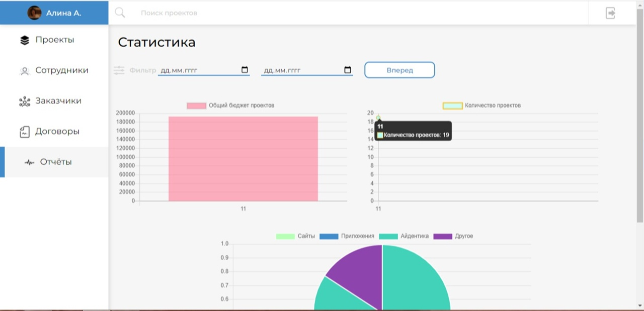Toggle Количество проектов legend swatch

452,106
